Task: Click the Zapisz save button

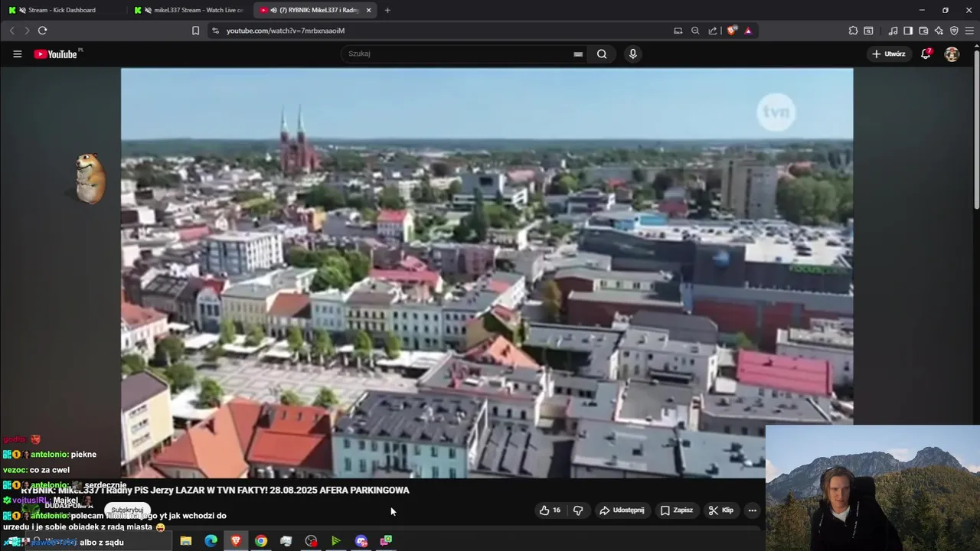Action: (x=676, y=510)
